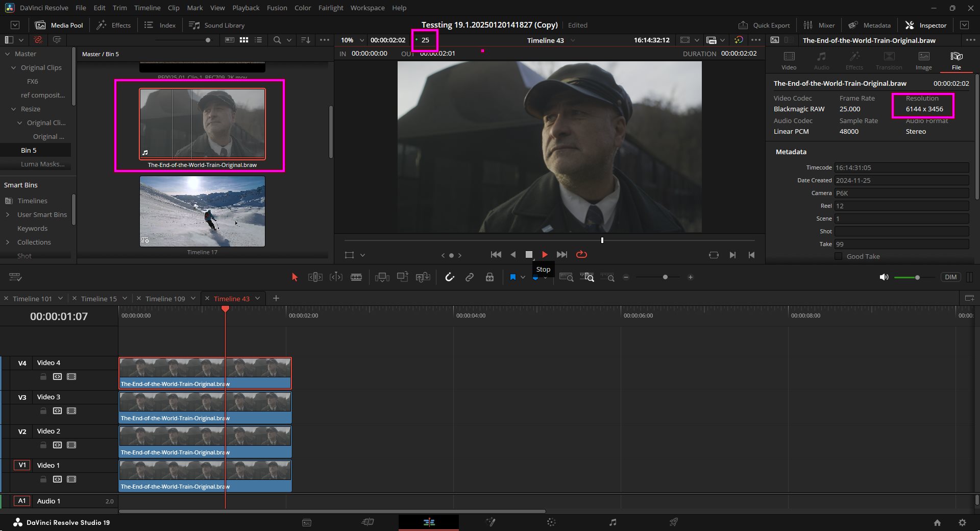980x531 pixels.
Task: Open the Index panel
Action: pyautogui.click(x=160, y=25)
